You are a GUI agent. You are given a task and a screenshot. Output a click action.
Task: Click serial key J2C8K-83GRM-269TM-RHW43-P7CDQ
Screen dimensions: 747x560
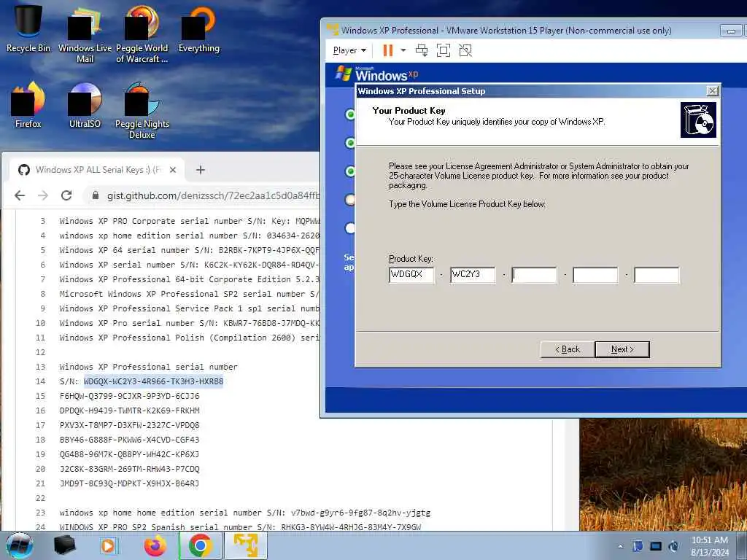coord(130,469)
